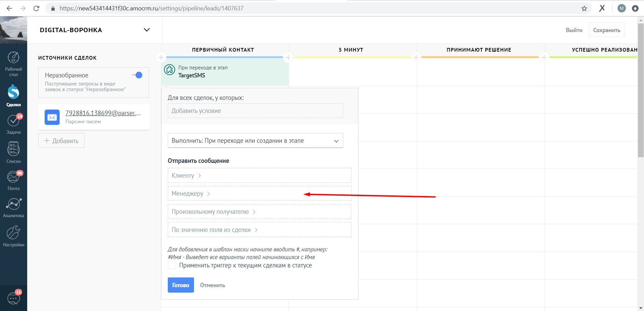Screen dimensions: 644x311
Task: Click the Добавить условие field
Action: pos(255,111)
